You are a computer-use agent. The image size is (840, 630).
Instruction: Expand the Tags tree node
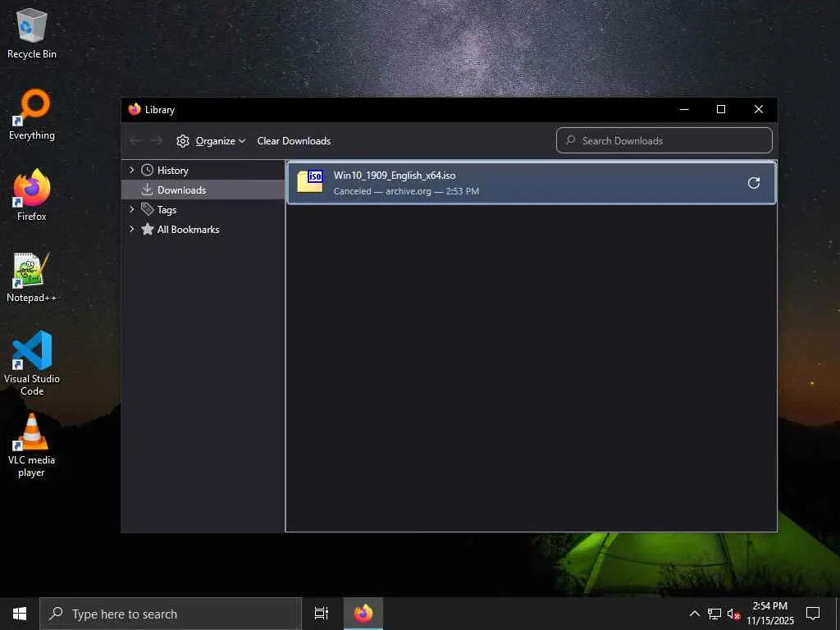click(132, 209)
